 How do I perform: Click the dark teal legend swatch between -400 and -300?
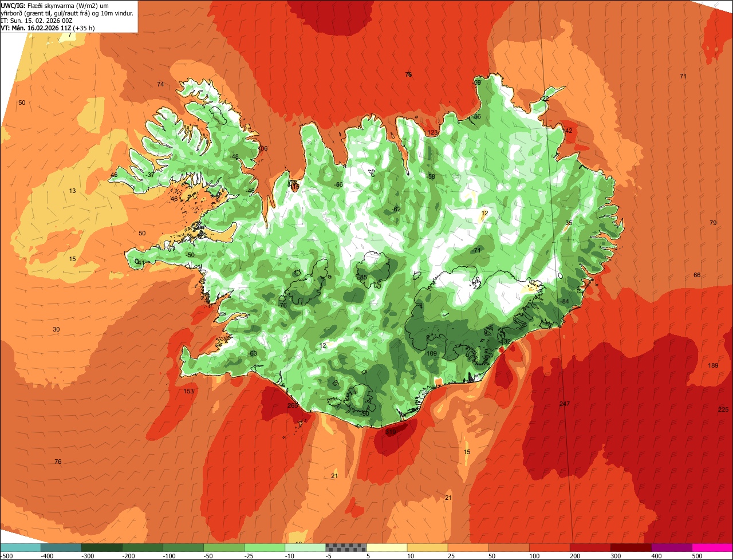[x=61, y=547]
